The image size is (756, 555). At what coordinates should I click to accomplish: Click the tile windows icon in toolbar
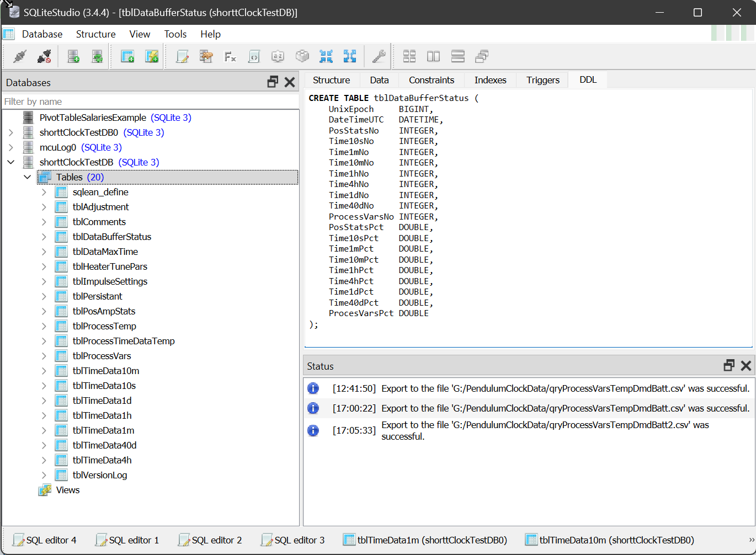click(x=409, y=56)
